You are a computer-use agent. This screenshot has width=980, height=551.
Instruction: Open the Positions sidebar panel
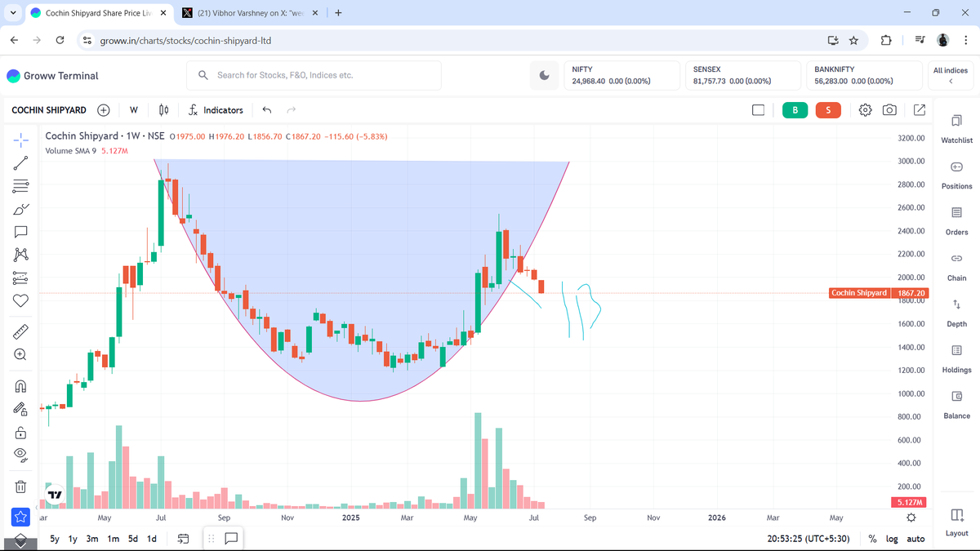coord(956,176)
